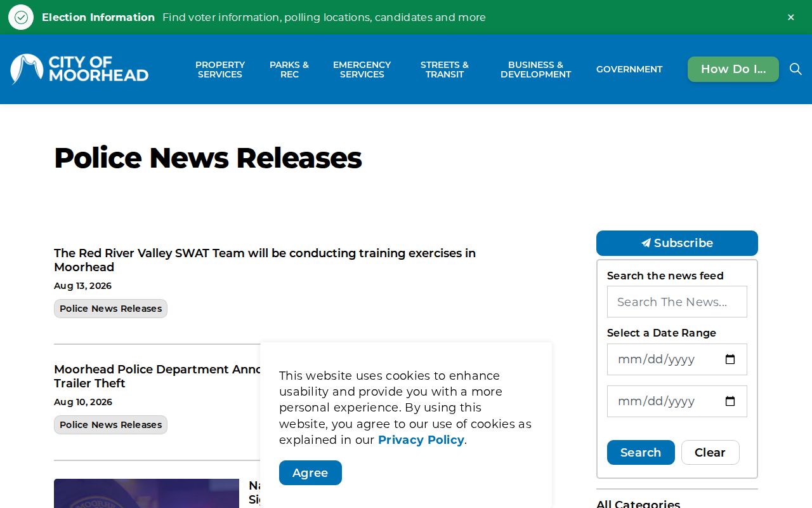Open the Privacy Policy link

(421, 440)
